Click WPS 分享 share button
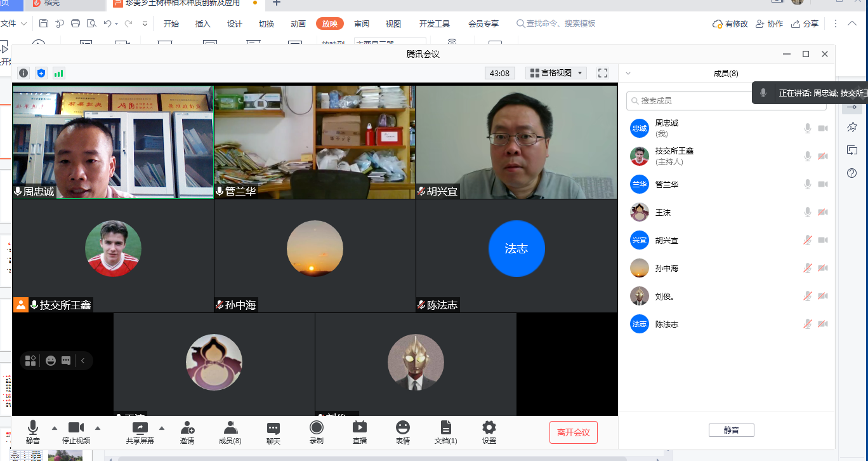The height and width of the screenshot is (461, 868). click(x=805, y=24)
